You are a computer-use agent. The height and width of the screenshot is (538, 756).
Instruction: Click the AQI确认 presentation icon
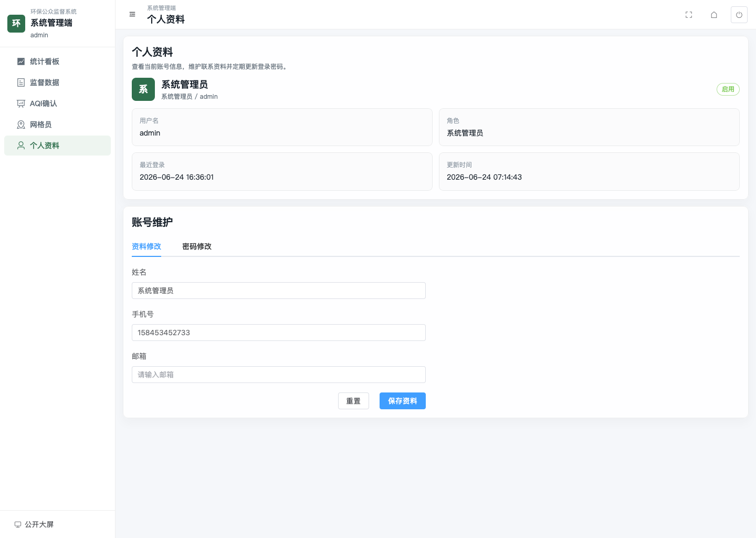pyautogui.click(x=21, y=104)
